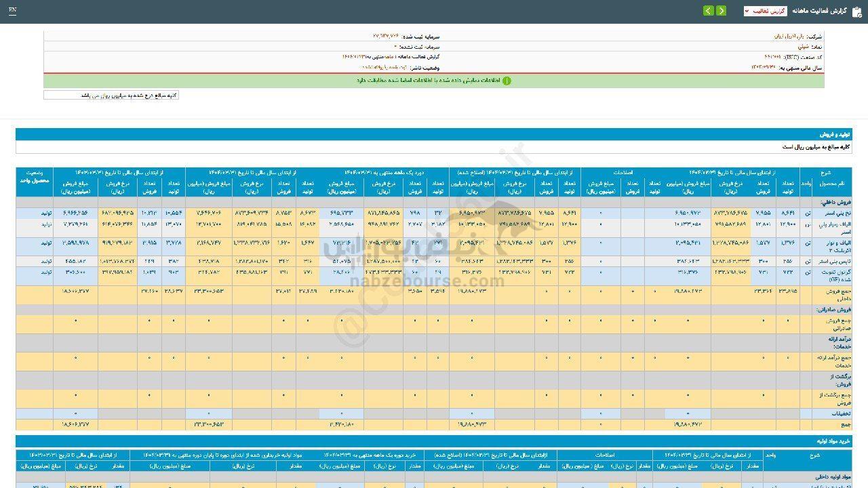
Task: Click the وضعیت محصول واحد column header
Action: click(34, 178)
